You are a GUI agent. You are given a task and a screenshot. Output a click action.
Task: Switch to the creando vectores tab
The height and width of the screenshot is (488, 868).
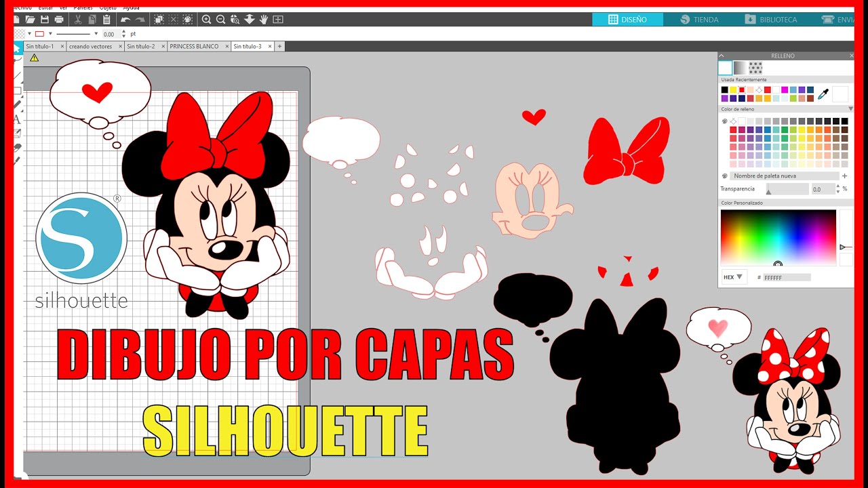coord(90,46)
